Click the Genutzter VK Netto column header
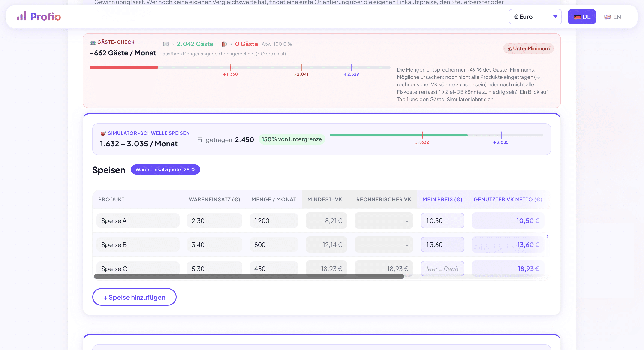This screenshot has height=350, width=644. (508, 199)
